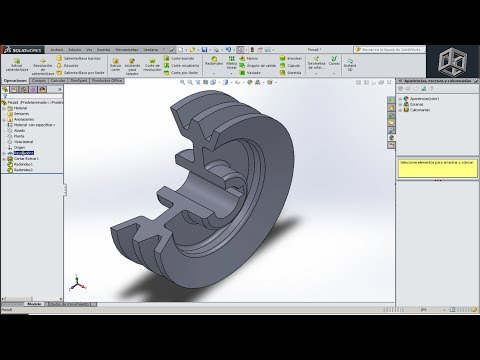Expand the Geometría de referencia dropdown arrow
This screenshot has width=480, height=360.
(x=316, y=73)
